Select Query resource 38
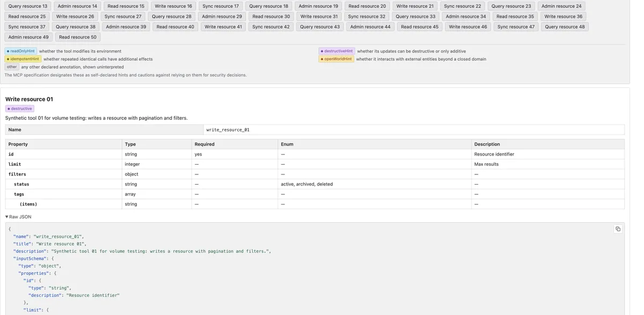644x315 pixels. pos(75,26)
